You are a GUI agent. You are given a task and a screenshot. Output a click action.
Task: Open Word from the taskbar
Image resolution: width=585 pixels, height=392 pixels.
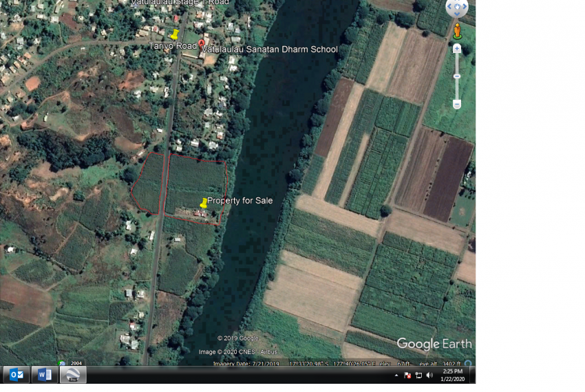[x=45, y=375]
